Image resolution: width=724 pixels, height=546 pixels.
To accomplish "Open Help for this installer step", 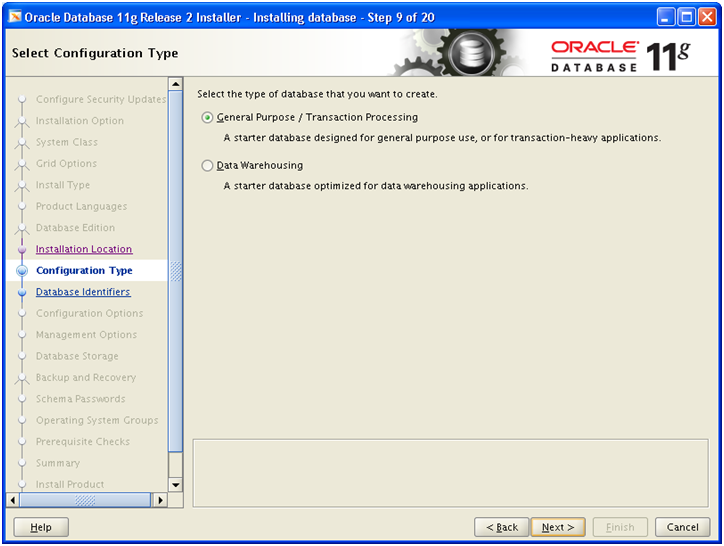I will tap(41, 527).
